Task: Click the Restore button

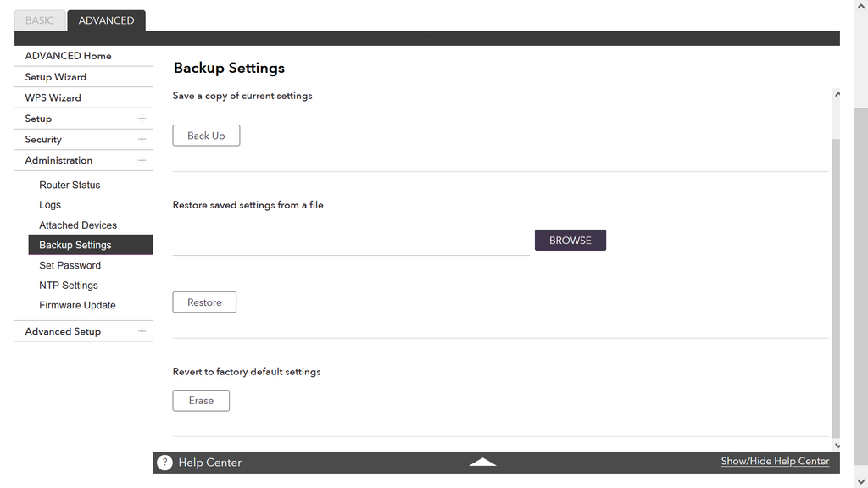Action: click(x=204, y=302)
